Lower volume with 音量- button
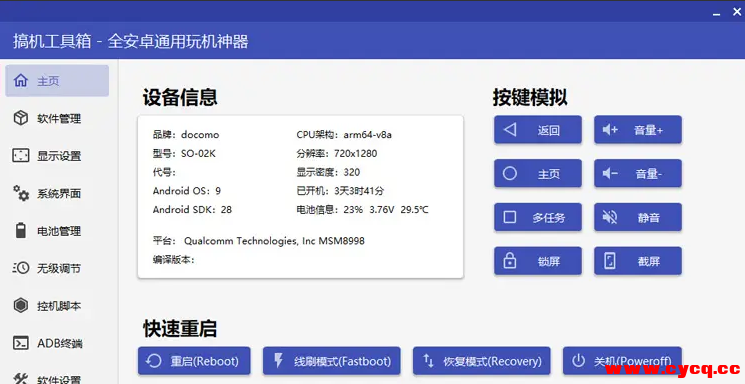745x384 pixels. click(638, 173)
